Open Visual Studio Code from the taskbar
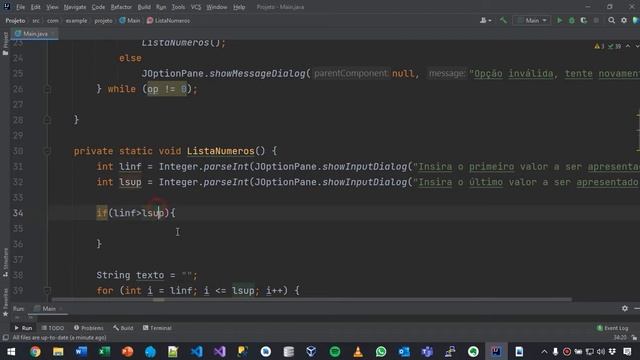Screen dimensions: 640x360 pos(196,351)
